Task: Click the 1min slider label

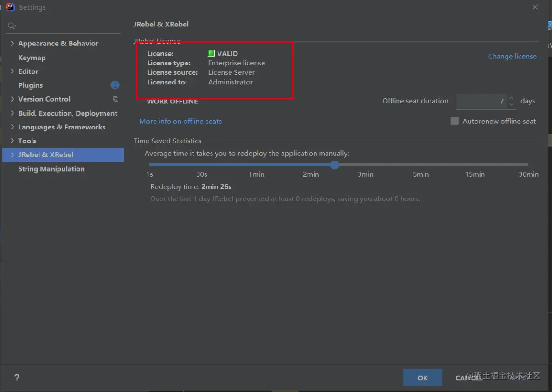Action: tap(257, 174)
